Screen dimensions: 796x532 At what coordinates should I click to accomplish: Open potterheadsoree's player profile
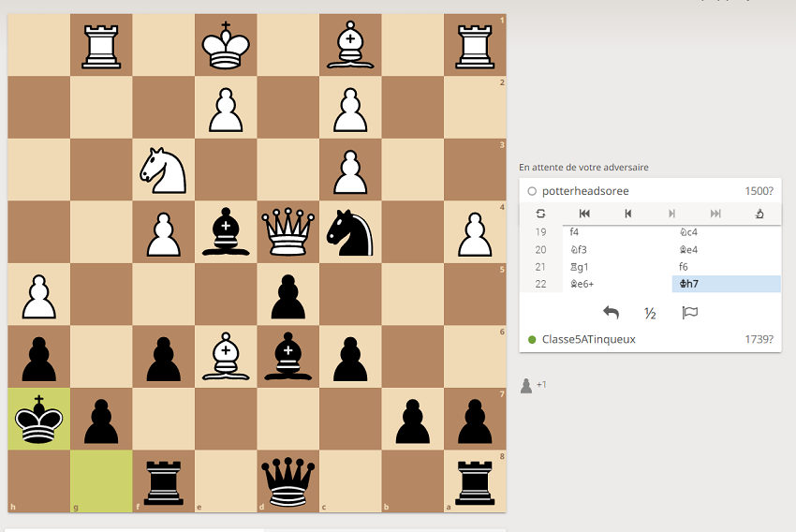(x=585, y=191)
